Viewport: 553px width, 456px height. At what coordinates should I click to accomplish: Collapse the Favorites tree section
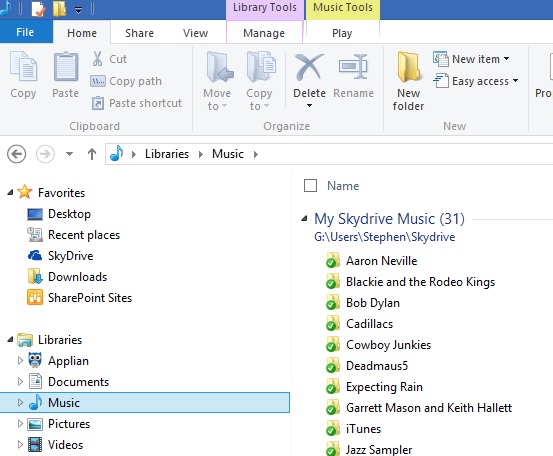tap(10, 192)
